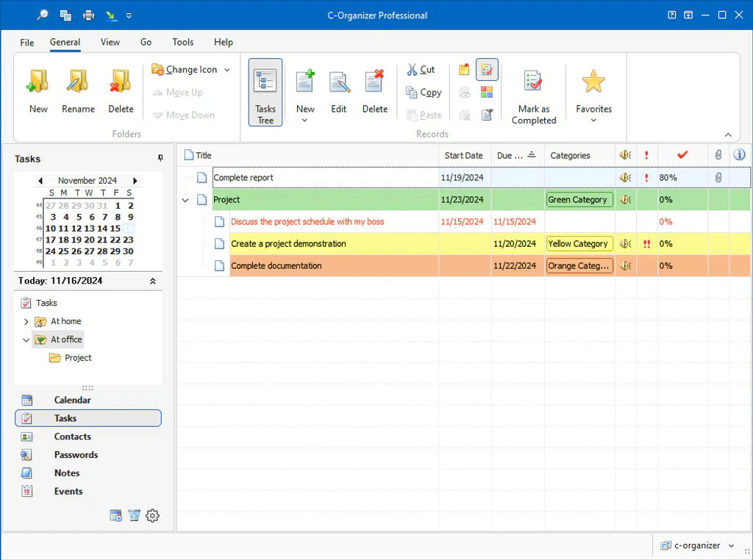
Task: Click 80% progress of Complete report
Action: tap(668, 178)
